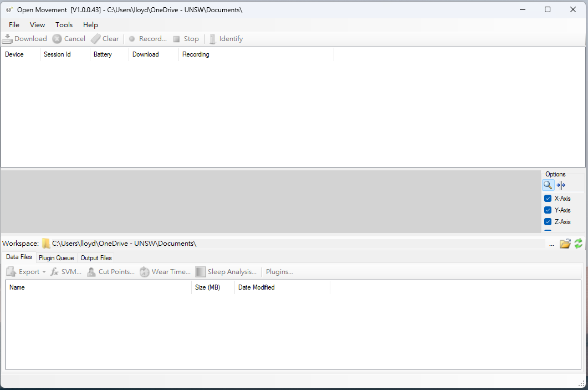Viewport: 588px width, 390px height.
Task: Sort by the Recording column header
Action: click(x=256, y=54)
